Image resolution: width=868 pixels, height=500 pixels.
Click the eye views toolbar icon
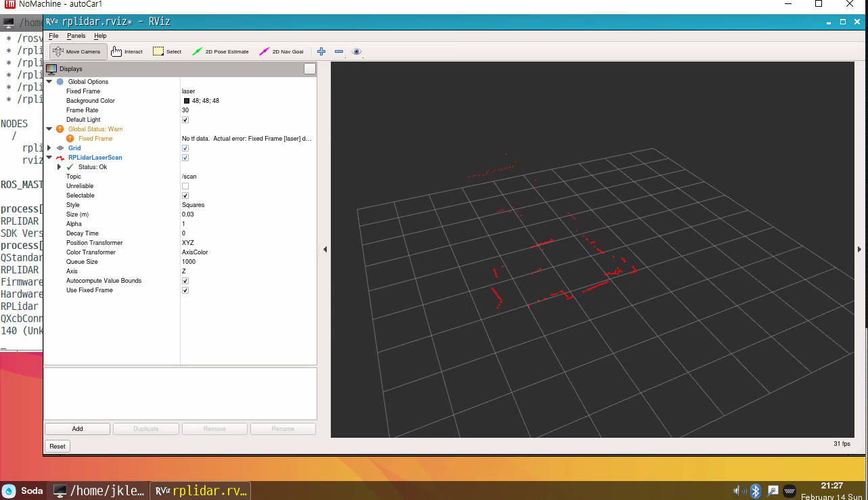(357, 51)
